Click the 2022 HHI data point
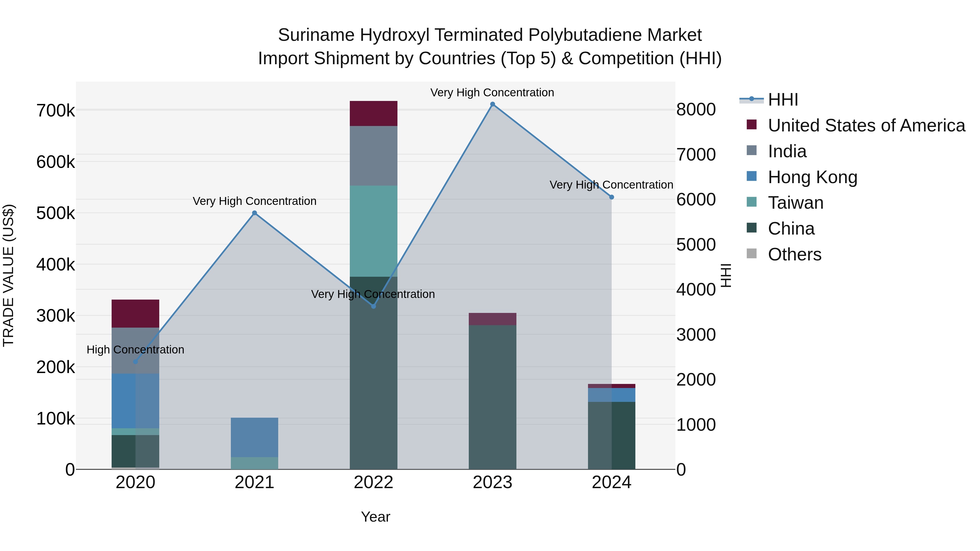Image resolution: width=980 pixels, height=551 pixels. click(x=373, y=306)
